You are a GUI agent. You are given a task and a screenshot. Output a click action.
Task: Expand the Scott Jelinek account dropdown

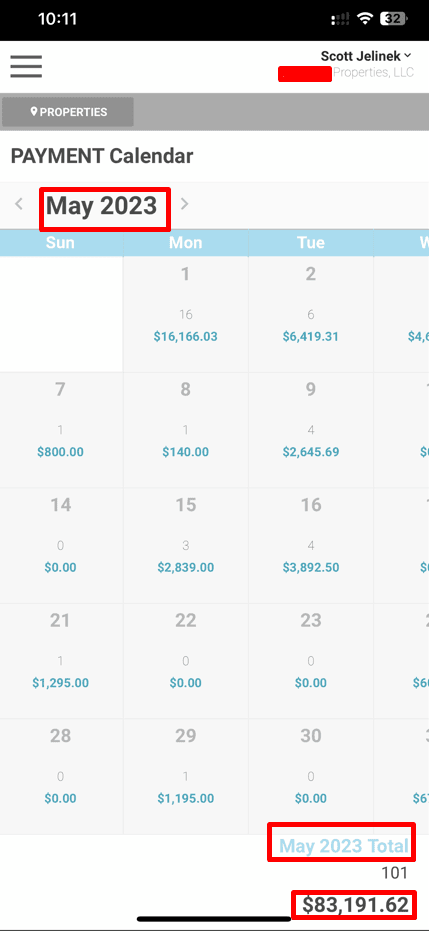pos(366,56)
